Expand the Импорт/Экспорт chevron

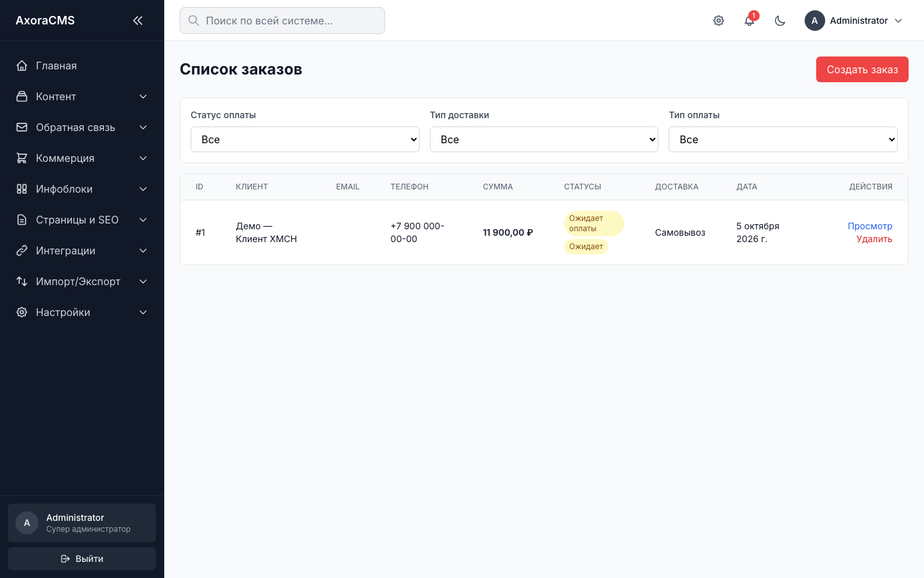(143, 281)
